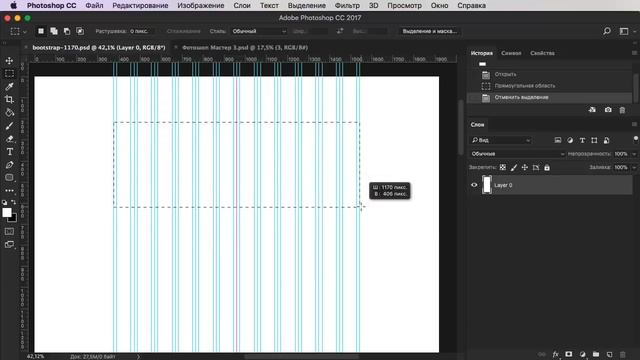Change screen mode from toolbox
The image size is (640, 360).
(x=9, y=244)
